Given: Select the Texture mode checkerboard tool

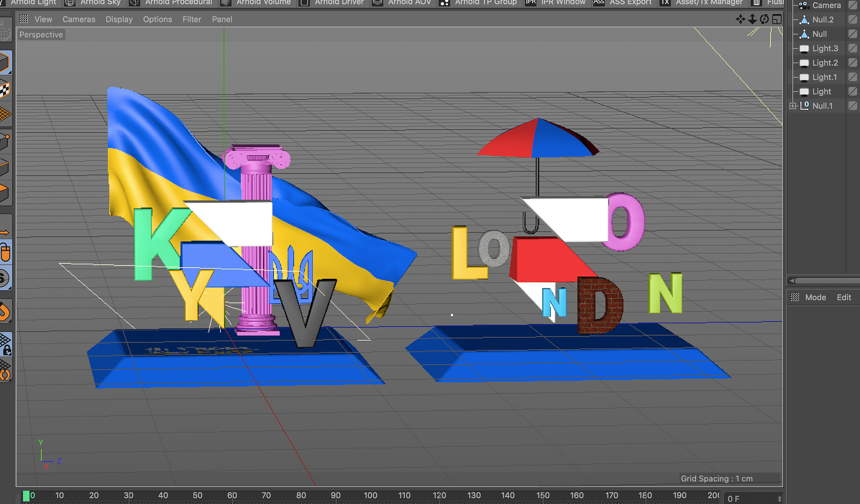Looking at the screenshot, I should point(5,89).
